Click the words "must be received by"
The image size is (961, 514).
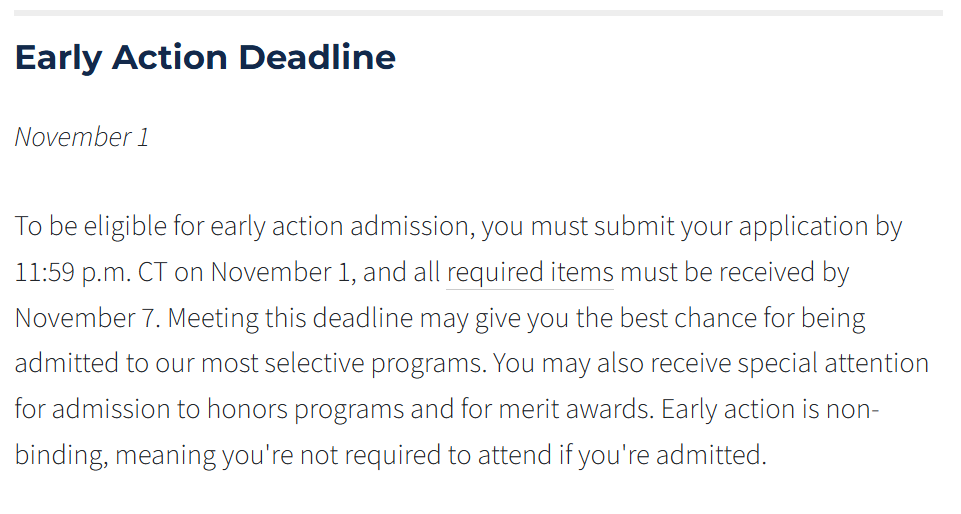point(735,273)
